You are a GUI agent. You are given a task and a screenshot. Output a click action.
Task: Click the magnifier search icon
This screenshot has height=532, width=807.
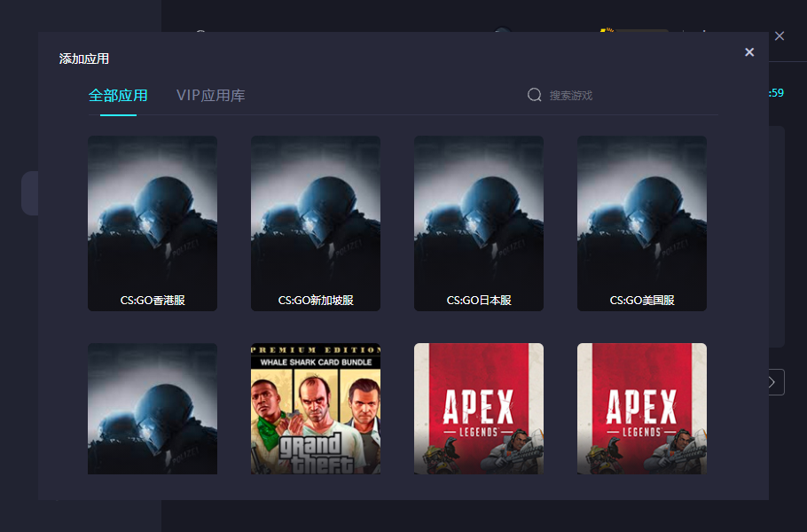534,95
